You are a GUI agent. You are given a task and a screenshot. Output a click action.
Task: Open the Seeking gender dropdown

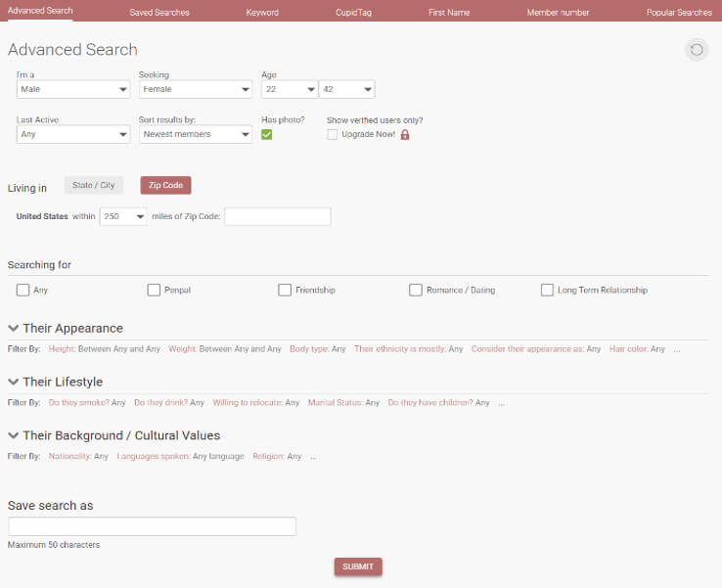tap(195, 89)
